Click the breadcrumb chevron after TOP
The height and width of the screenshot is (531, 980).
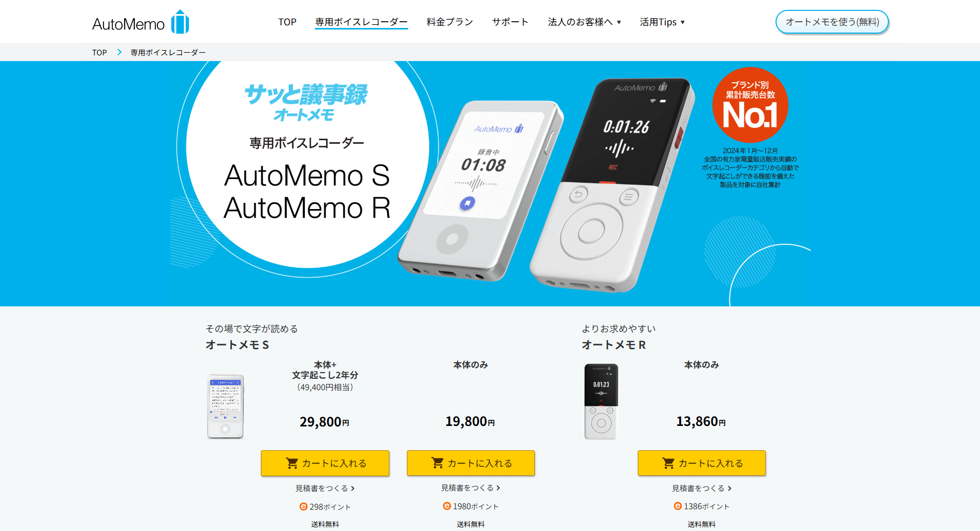[x=119, y=52]
